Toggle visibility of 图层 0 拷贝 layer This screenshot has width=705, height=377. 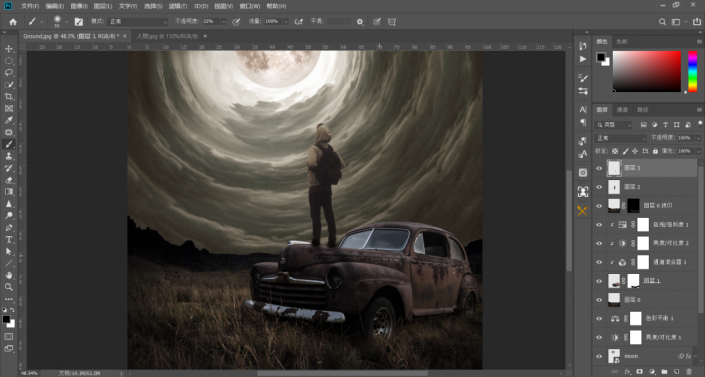599,206
